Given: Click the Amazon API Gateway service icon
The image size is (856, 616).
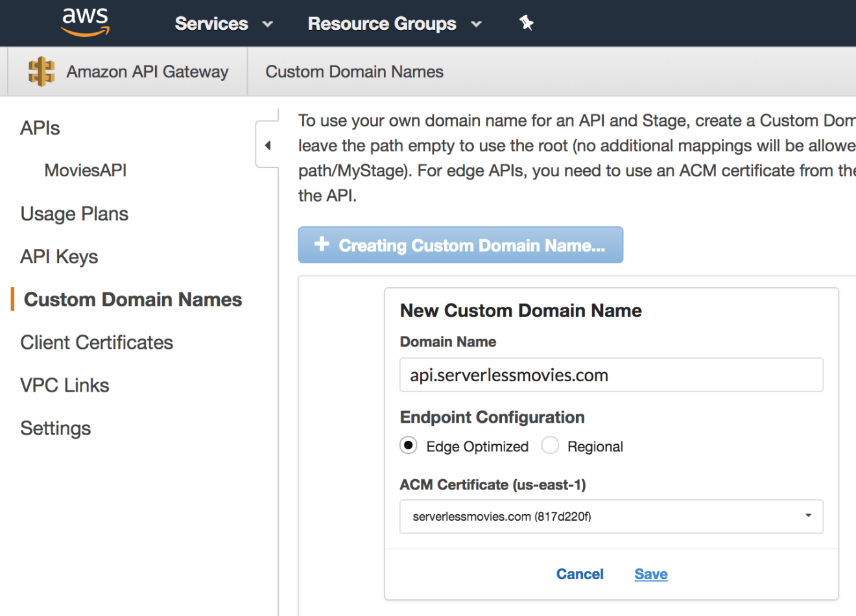Looking at the screenshot, I should [x=42, y=71].
